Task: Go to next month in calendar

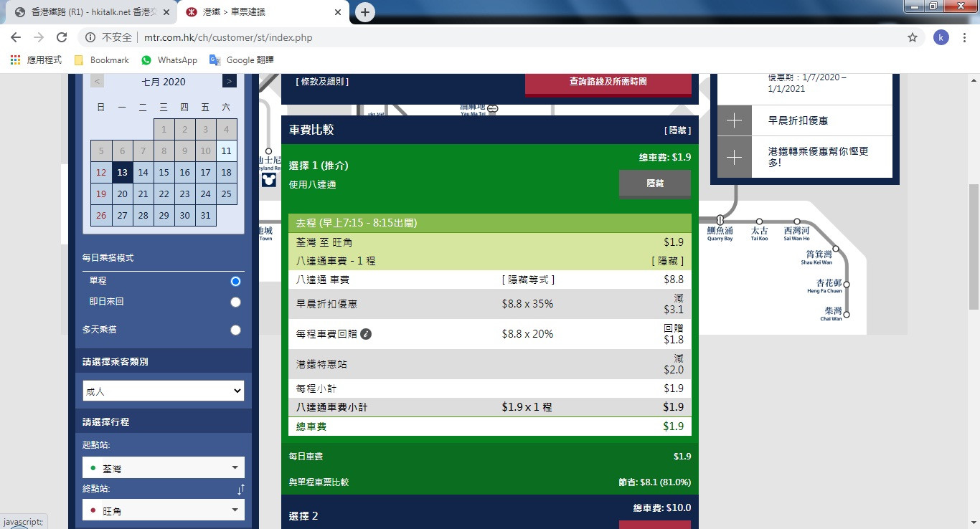Action: (229, 81)
